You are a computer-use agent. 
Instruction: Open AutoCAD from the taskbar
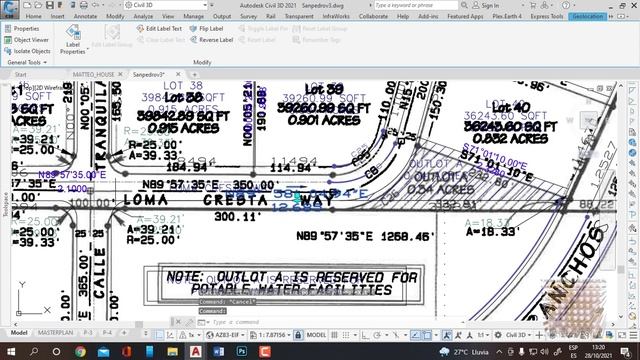point(196,351)
